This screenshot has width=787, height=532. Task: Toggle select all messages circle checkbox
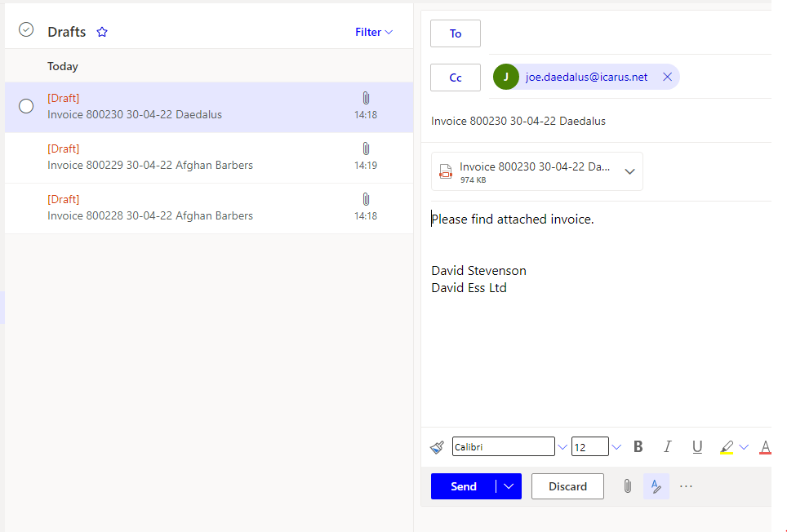[26, 30]
